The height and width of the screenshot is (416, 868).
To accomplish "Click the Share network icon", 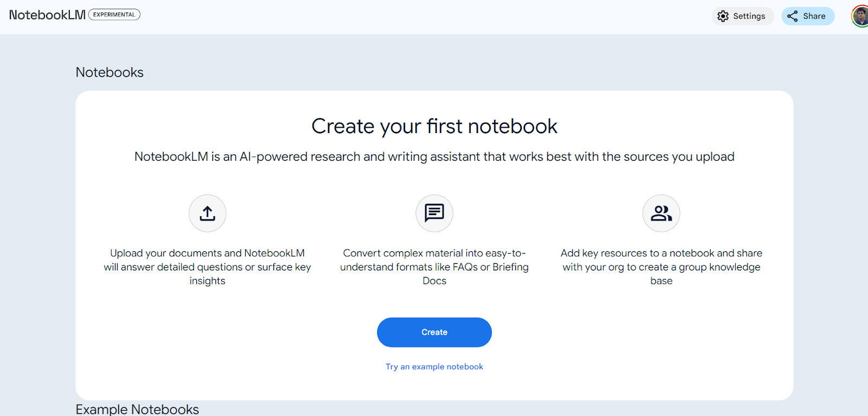I will [x=793, y=16].
